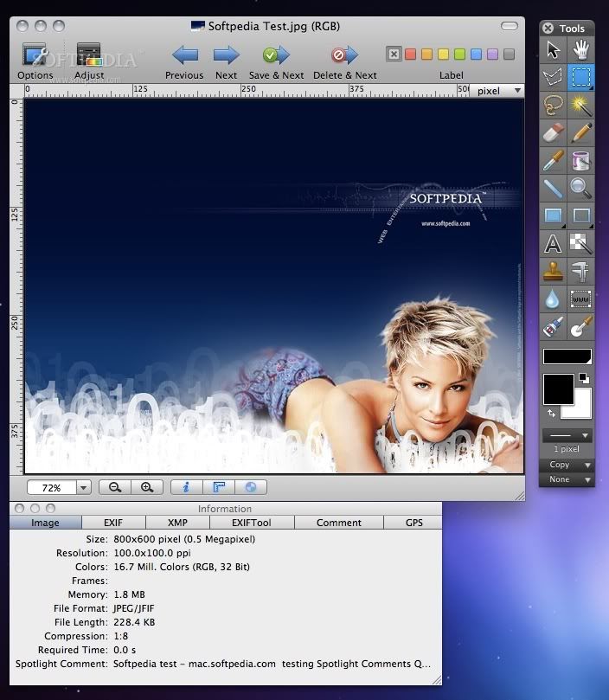
Task: Go to Previous image
Action: [x=184, y=62]
